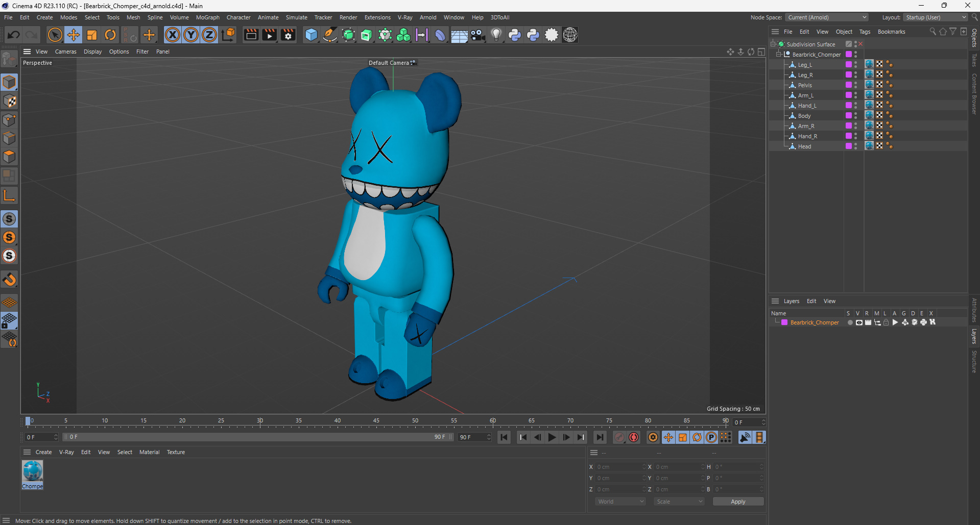Viewport: 980px width, 525px height.
Task: Select the Move tool in top toolbar
Action: (x=74, y=35)
